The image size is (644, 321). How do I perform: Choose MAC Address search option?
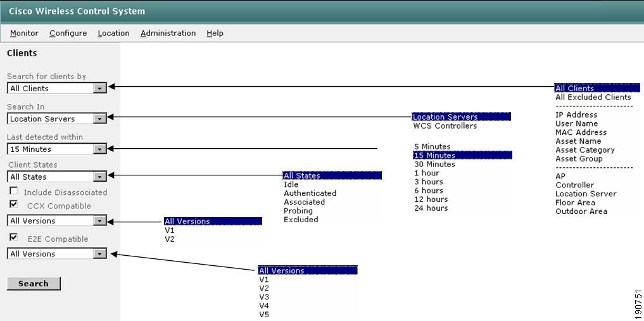[581, 132]
